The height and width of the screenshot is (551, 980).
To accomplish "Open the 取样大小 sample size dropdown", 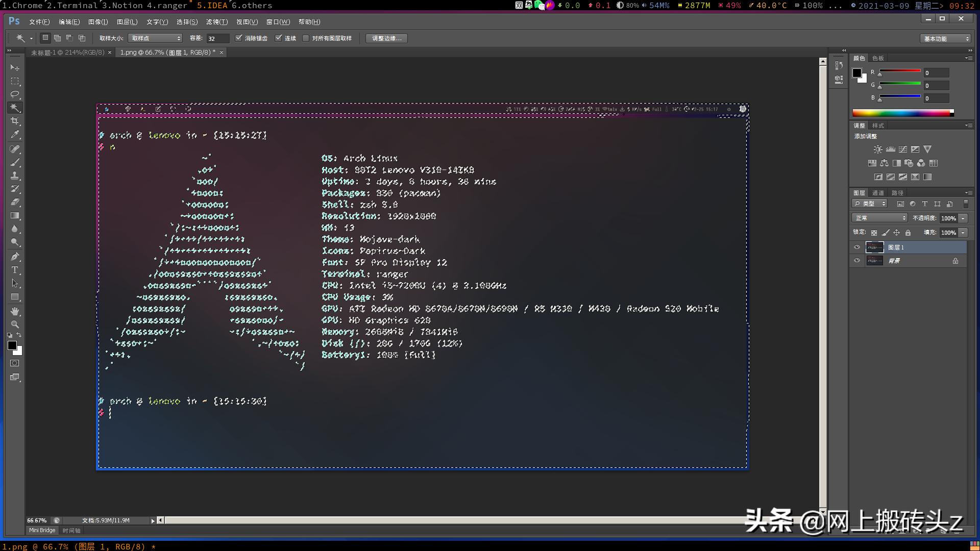I will [x=155, y=38].
